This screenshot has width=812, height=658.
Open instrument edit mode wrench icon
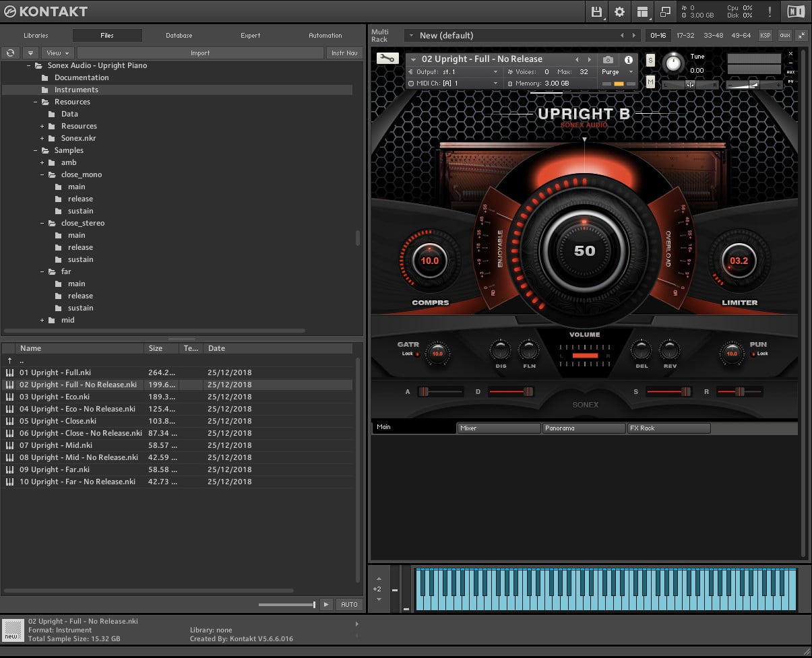[387, 59]
